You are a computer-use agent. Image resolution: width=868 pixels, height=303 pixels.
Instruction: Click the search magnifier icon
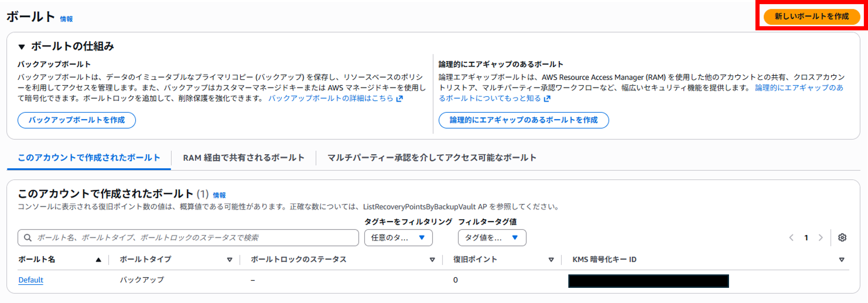(x=28, y=238)
